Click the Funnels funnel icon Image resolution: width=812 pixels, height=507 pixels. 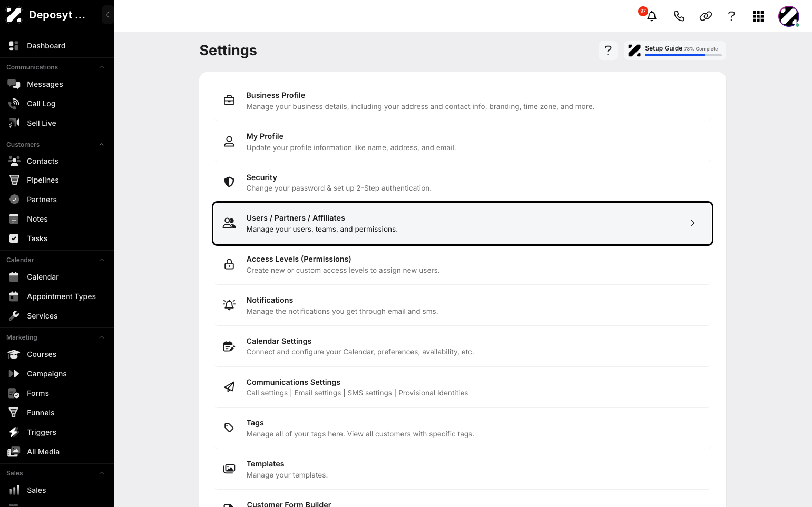[x=14, y=413]
